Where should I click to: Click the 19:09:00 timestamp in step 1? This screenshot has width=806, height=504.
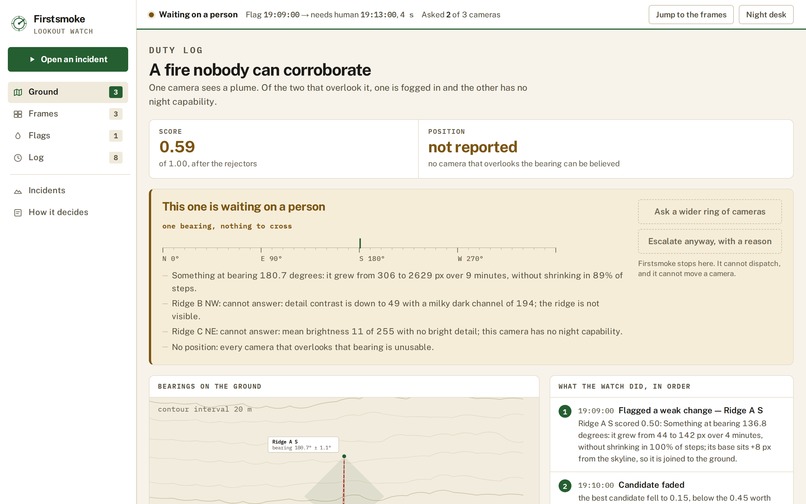(x=596, y=411)
